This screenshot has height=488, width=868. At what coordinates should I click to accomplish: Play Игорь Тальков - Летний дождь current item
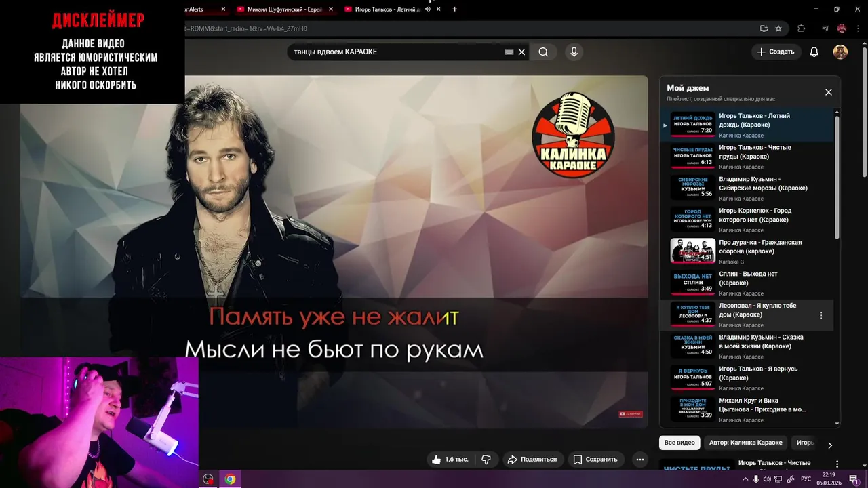pyautogui.click(x=746, y=125)
